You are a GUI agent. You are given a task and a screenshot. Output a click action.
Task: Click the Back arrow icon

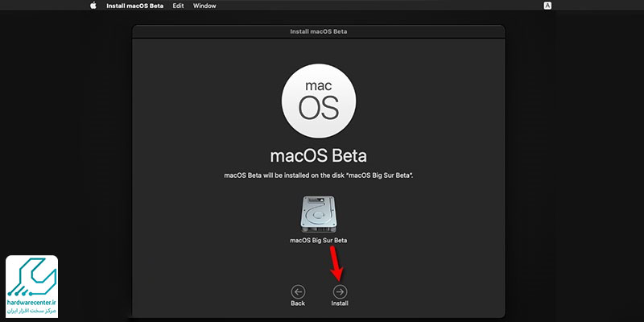tap(298, 291)
